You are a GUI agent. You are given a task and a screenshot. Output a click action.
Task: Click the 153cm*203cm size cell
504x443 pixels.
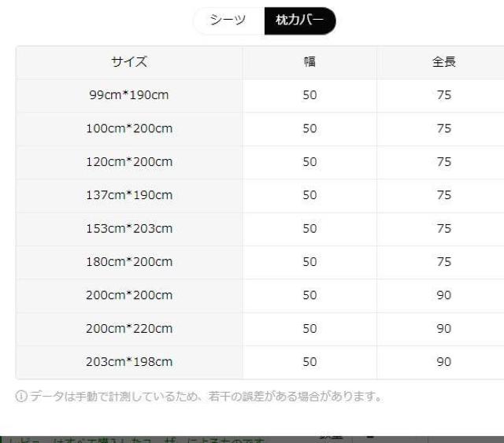tap(129, 228)
